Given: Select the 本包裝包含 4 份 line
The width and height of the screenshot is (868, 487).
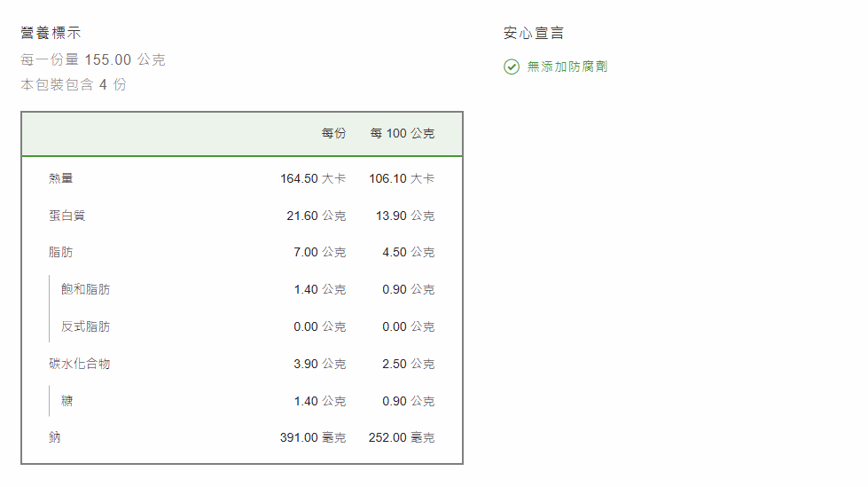Looking at the screenshot, I should 74,85.
